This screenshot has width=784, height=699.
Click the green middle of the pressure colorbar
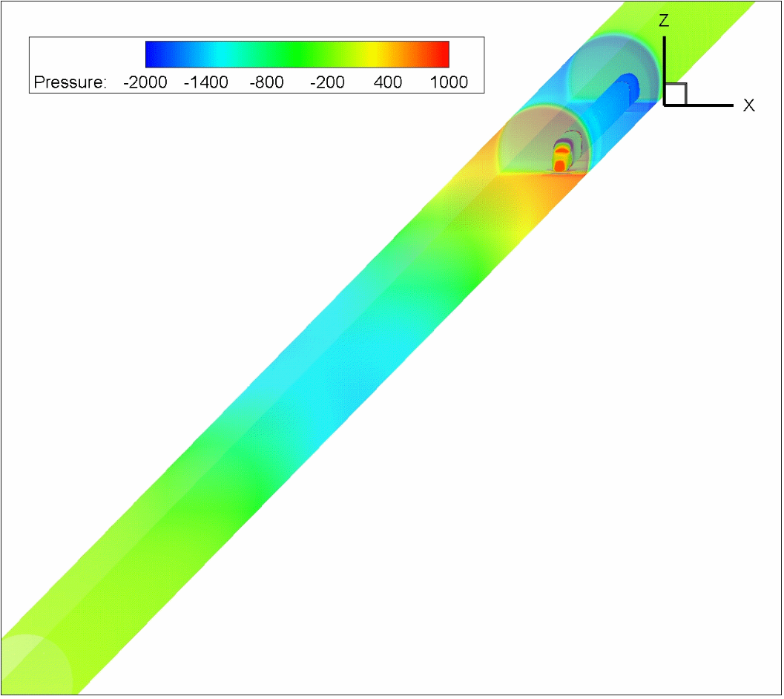297,54
